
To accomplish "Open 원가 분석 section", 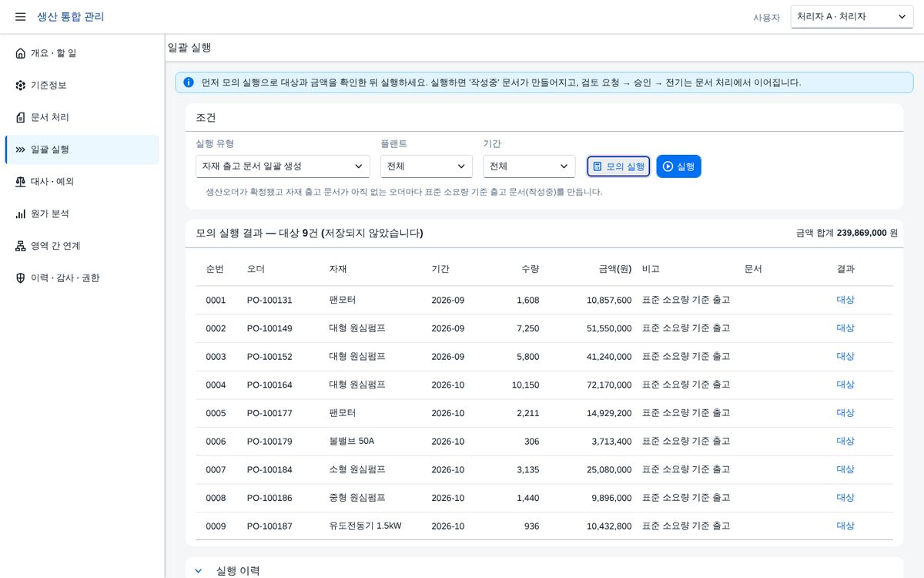I will [82, 213].
